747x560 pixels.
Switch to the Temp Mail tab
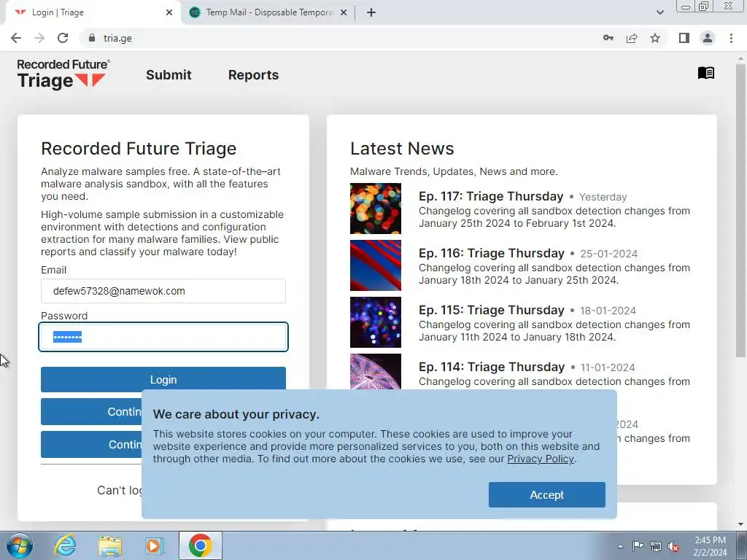(x=268, y=13)
